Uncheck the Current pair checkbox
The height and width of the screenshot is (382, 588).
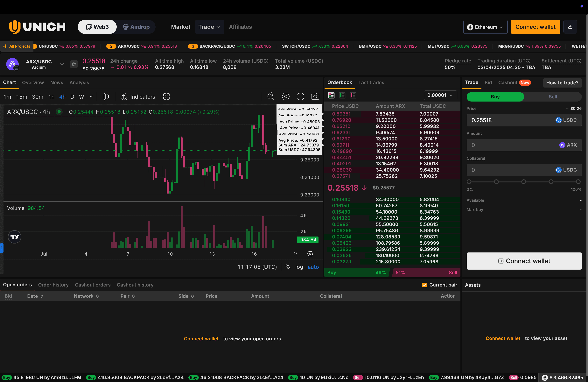[424, 285]
